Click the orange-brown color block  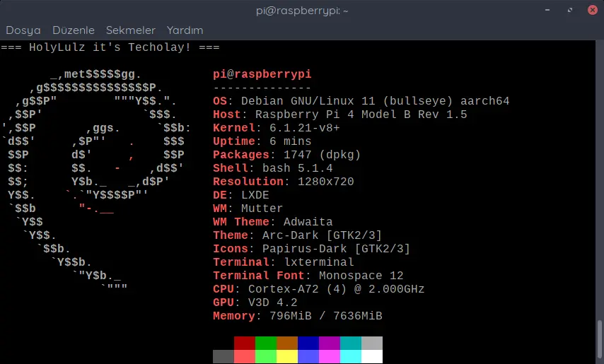point(287,343)
